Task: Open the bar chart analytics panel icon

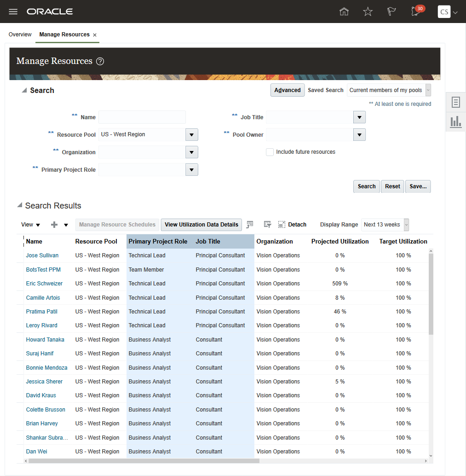Action: 455,122
